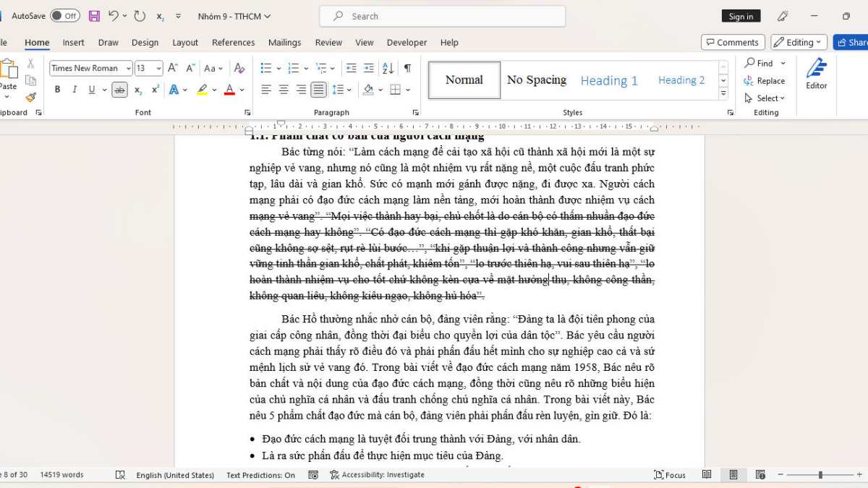Sort the selected text alphabetically
The image size is (868, 488).
point(388,67)
